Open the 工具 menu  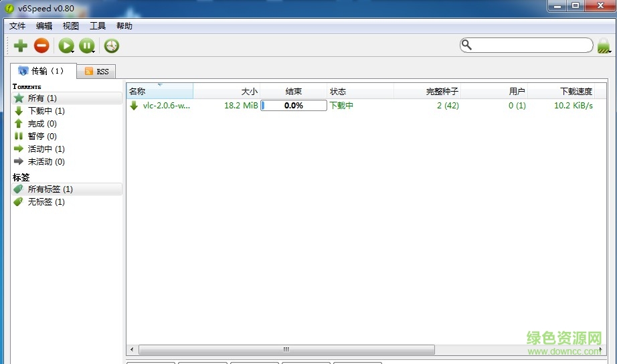pyautogui.click(x=98, y=26)
